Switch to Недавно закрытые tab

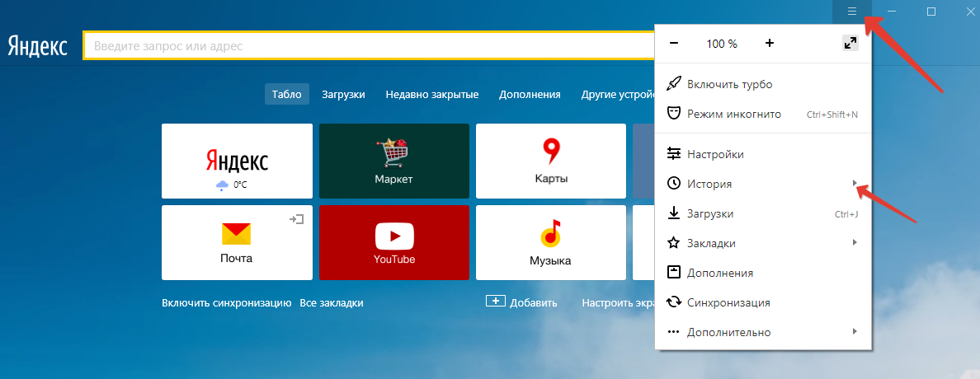(x=432, y=94)
